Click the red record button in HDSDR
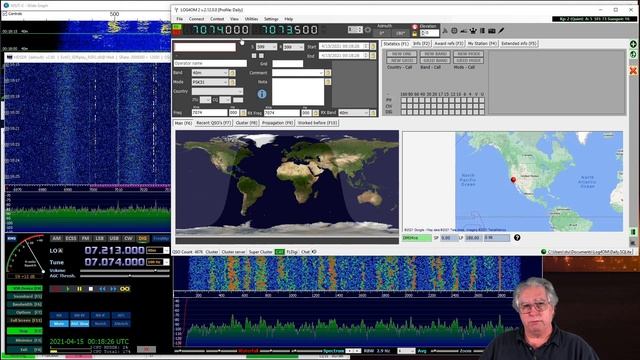 [x=56, y=289]
